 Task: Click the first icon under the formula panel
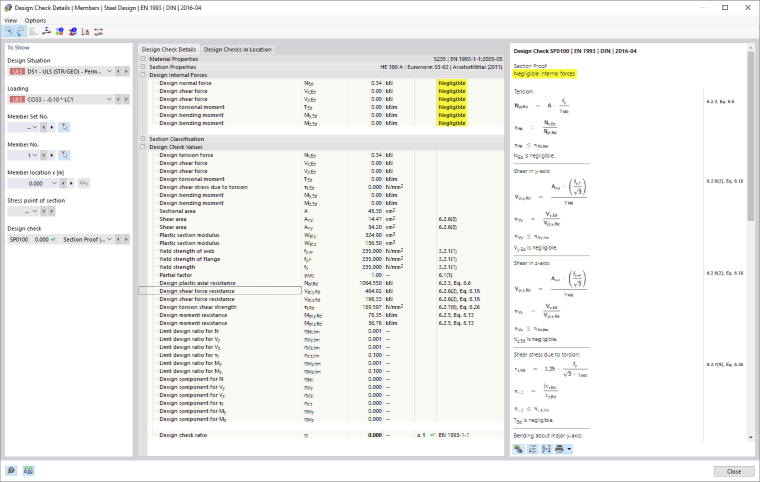(x=519, y=449)
